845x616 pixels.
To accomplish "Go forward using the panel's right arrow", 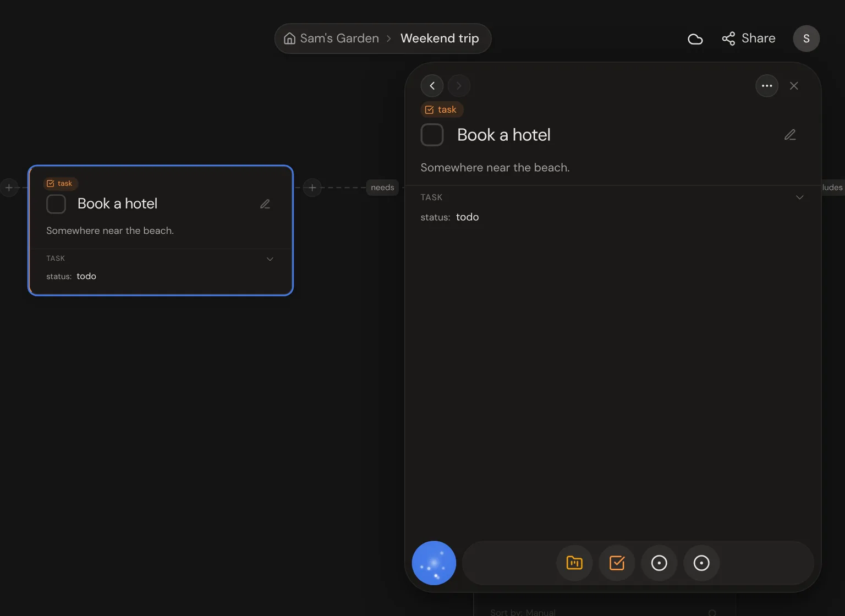I will (459, 86).
